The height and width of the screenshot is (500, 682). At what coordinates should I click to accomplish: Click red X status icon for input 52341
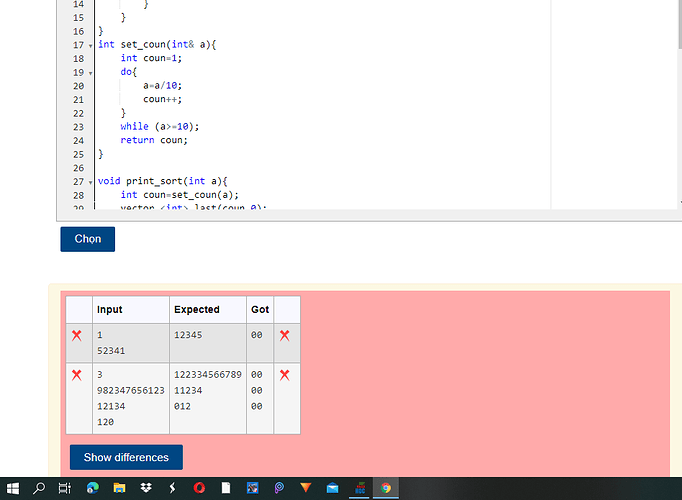coord(77,335)
